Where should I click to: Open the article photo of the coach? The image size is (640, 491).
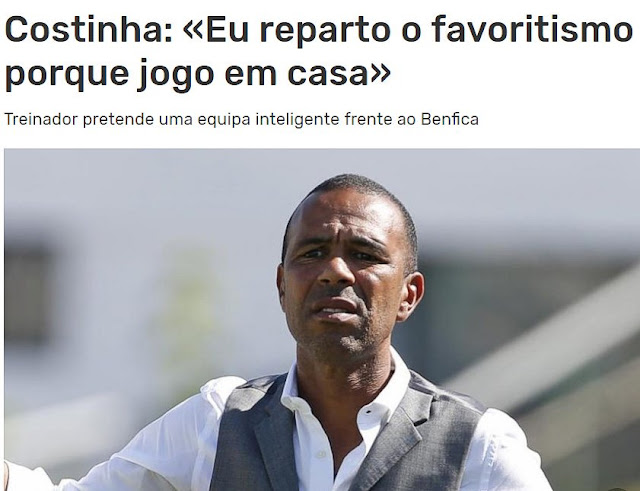(322, 320)
